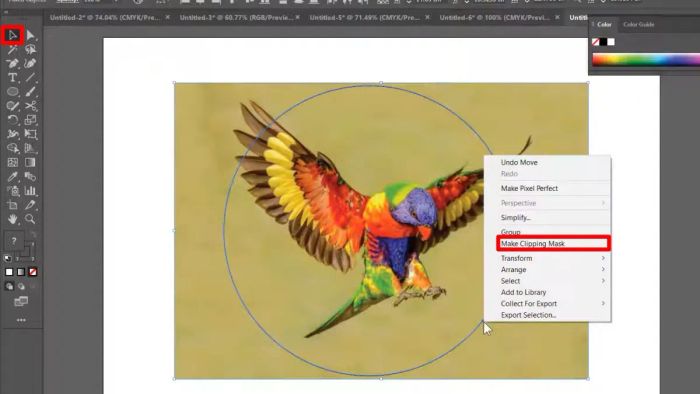Activate the Fill box with question mark
Image resolution: width=700 pixels, height=394 pixels.
14,241
